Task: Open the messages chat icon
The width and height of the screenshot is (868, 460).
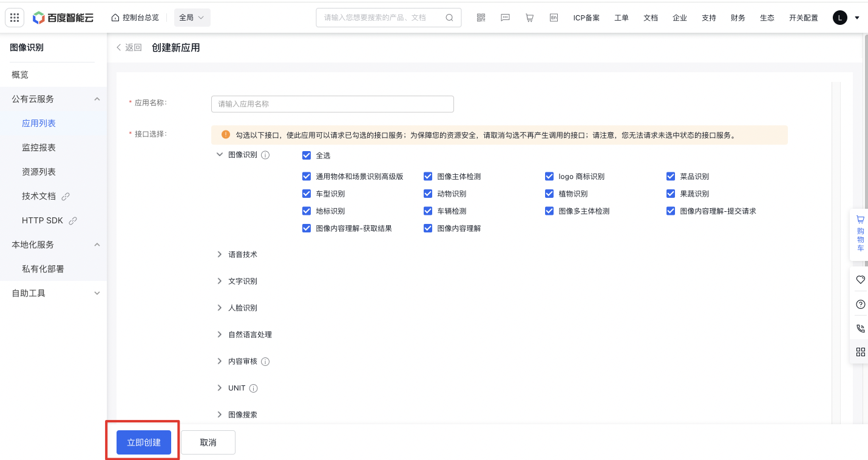Action: coord(505,18)
